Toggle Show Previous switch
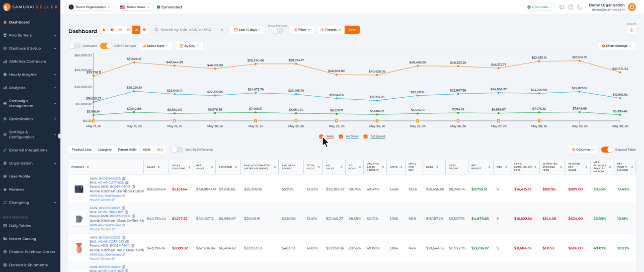This screenshot has height=272, width=644. tap(277, 31)
